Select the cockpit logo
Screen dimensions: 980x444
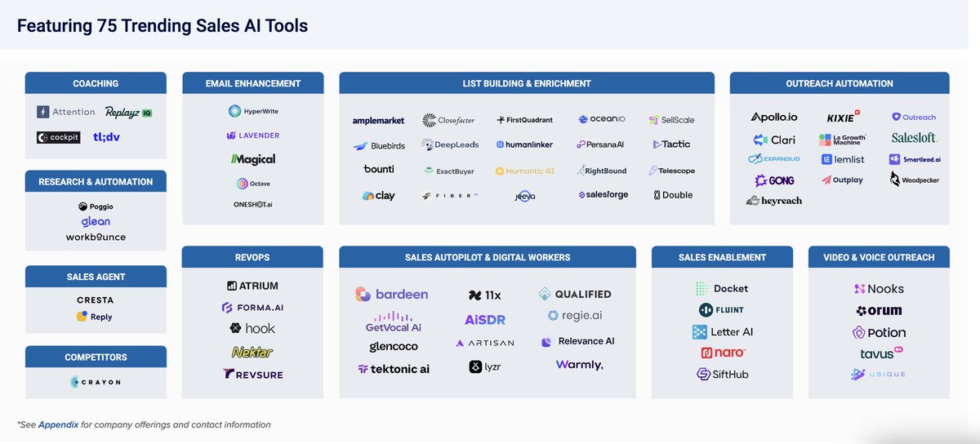[59, 137]
